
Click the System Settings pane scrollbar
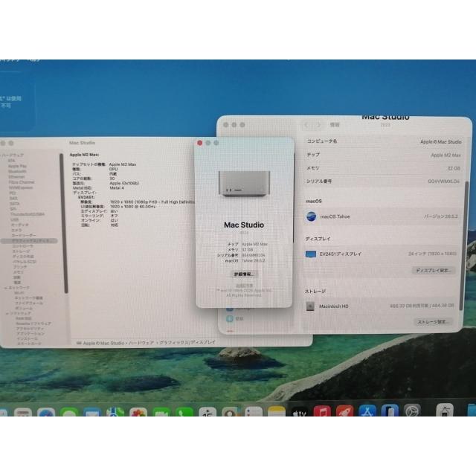[466, 246]
